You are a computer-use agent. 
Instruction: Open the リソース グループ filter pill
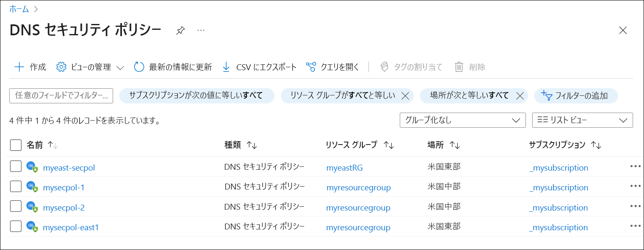(343, 96)
